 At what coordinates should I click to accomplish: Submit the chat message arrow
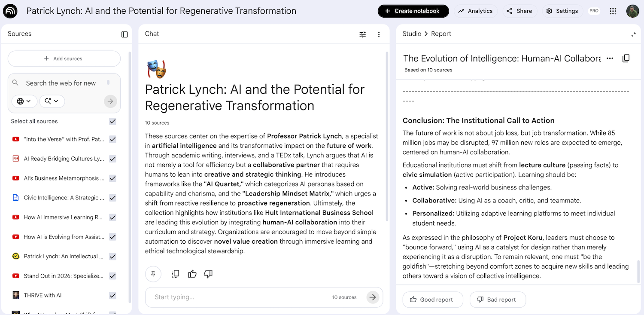pyautogui.click(x=373, y=297)
